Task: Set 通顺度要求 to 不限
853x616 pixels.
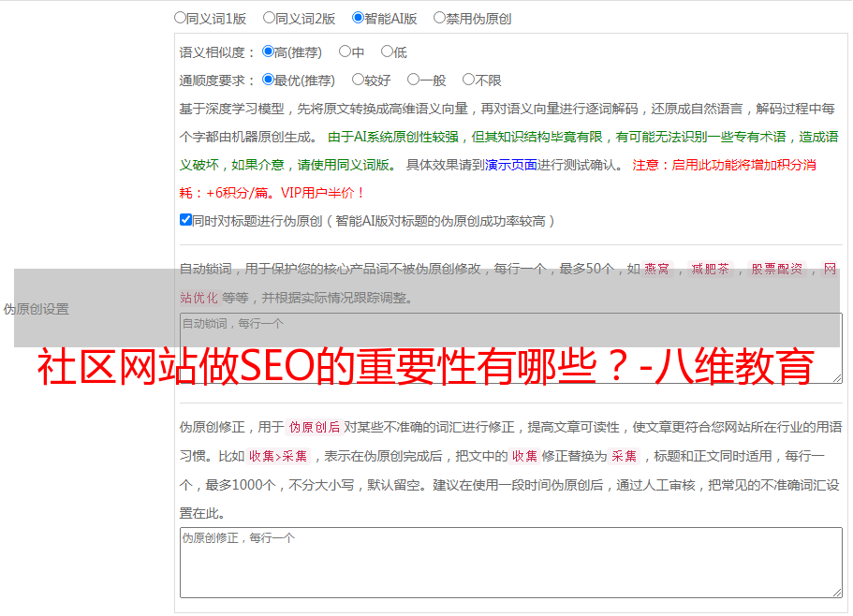Action: coord(468,80)
